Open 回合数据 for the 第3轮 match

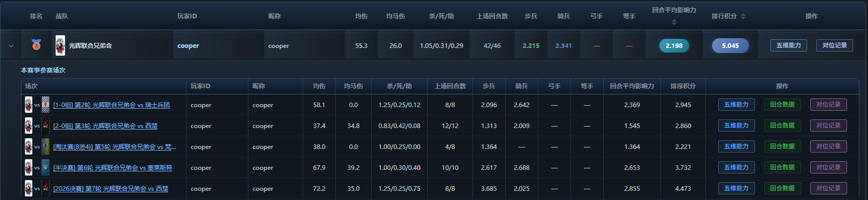[783, 126]
